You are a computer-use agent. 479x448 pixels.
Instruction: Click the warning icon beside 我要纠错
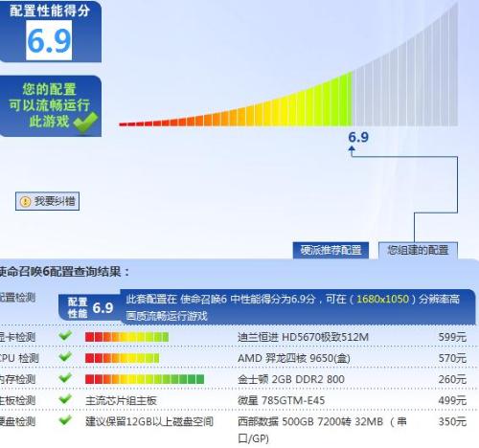coord(25,201)
